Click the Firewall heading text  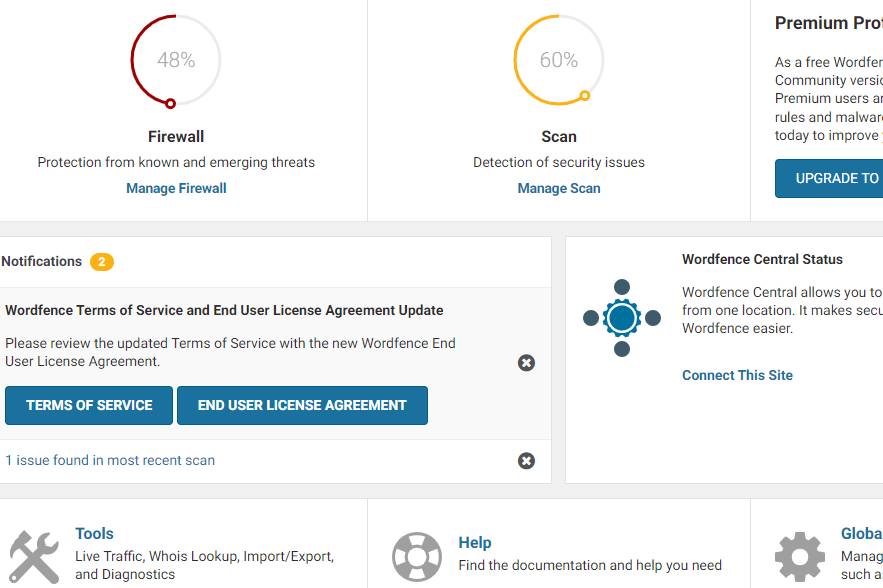coord(176,136)
